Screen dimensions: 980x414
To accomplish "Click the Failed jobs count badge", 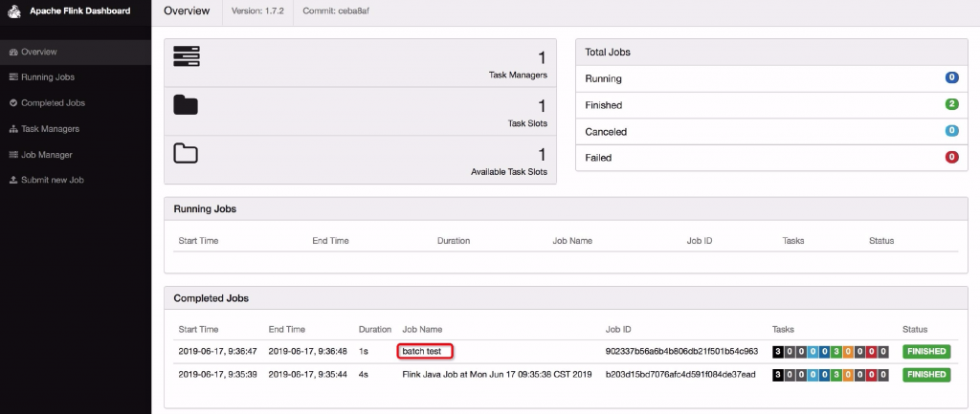I will tap(952, 158).
